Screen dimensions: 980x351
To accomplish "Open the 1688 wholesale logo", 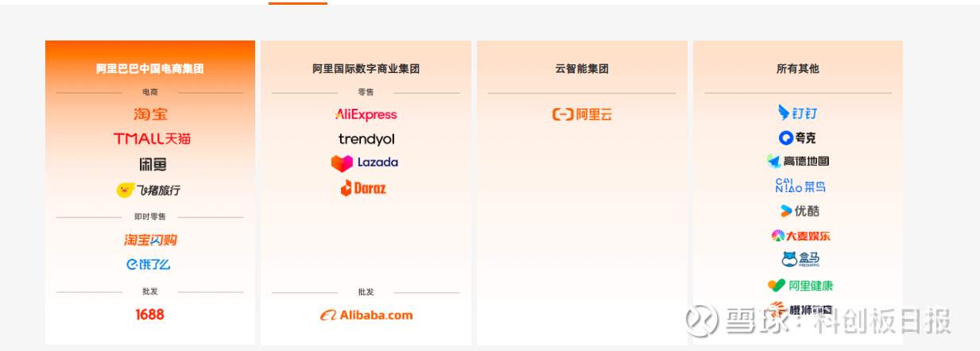I will click(149, 314).
